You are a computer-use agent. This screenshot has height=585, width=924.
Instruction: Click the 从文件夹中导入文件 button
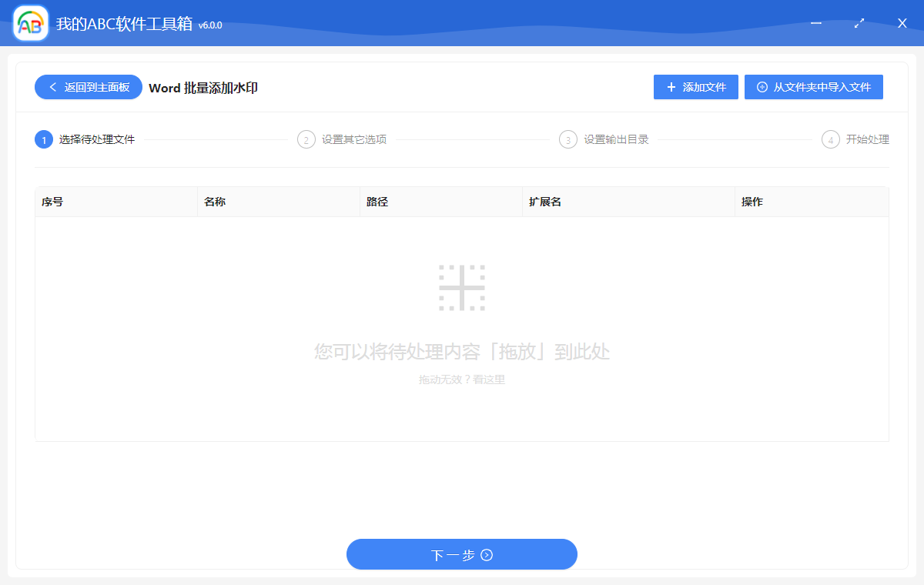pyautogui.click(x=814, y=86)
